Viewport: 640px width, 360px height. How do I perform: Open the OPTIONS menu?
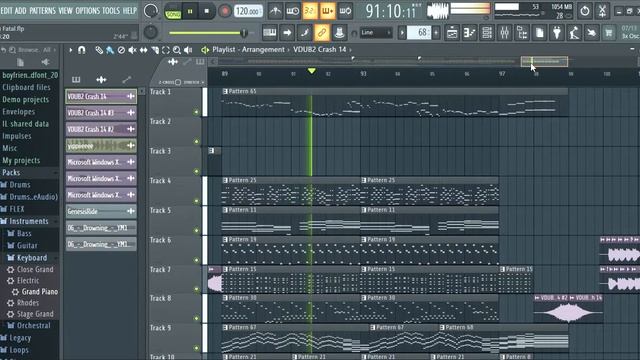(x=88, y=11)
